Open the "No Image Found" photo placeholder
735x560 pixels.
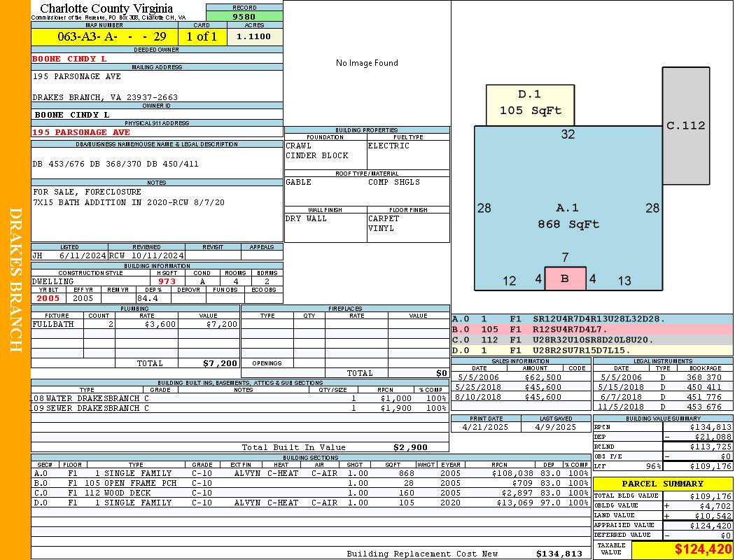pyautogui.click(x=367, y=63)
